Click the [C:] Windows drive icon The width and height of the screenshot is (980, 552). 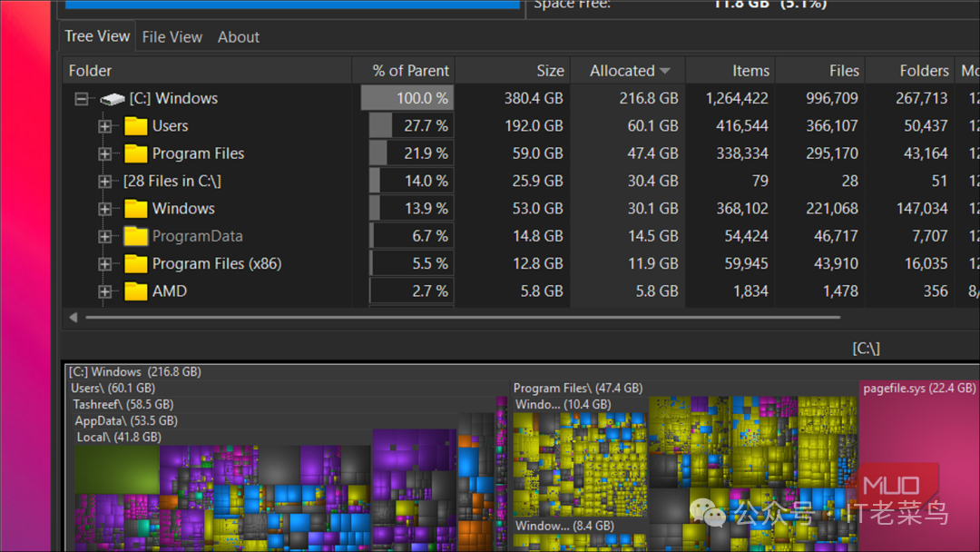[111, 98]
